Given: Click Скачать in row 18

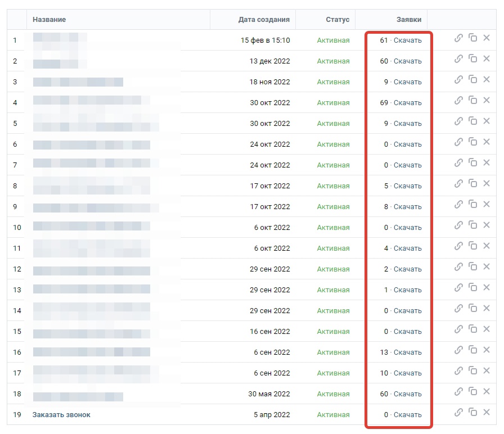Looking at the screenshot, I should (408, 394).
